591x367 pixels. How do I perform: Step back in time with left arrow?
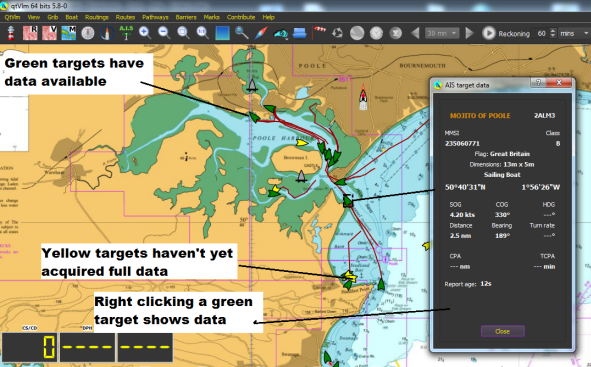point(415,33)
